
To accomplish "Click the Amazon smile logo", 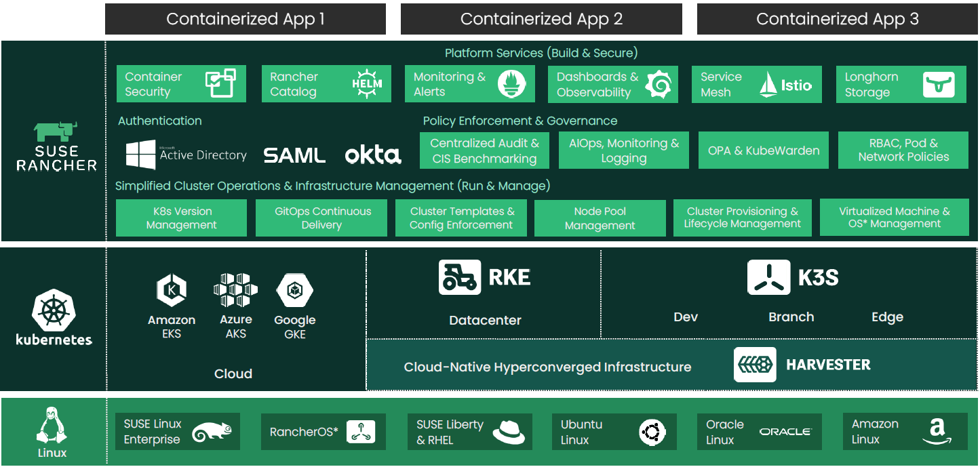I will point(937,432).
